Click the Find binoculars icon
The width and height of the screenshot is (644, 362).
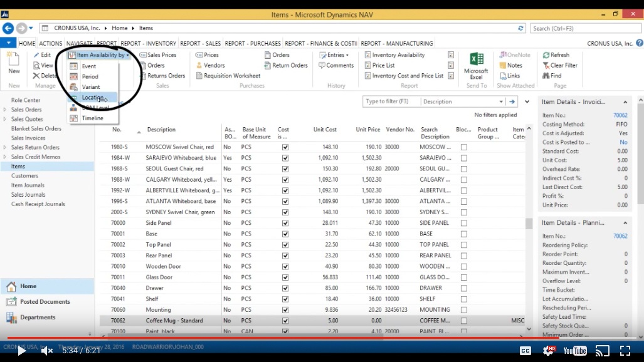(x=546, y=76)
